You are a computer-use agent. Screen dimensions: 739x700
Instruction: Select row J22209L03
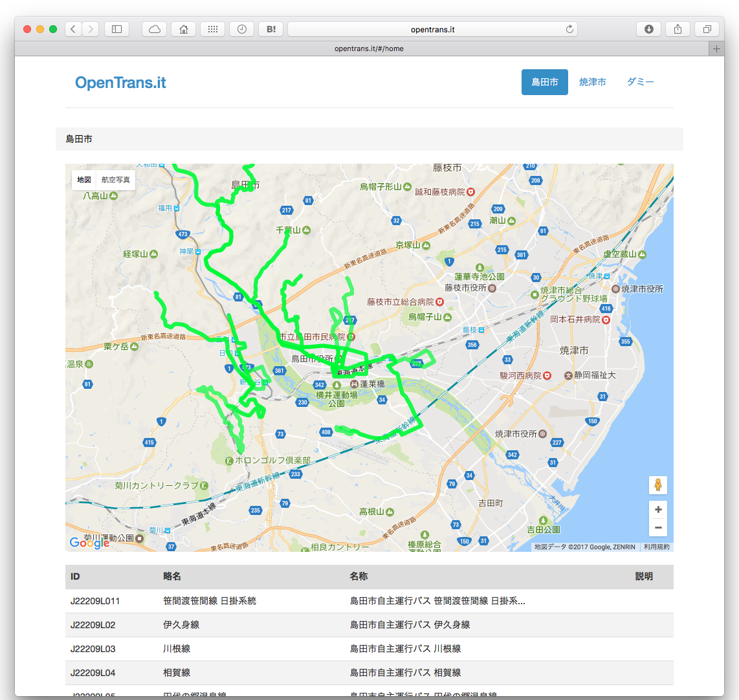pyautogui.click(x=369, y=649)
